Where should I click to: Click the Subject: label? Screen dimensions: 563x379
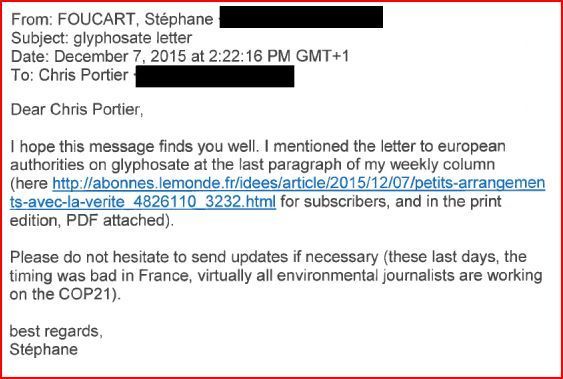[x=40, y=38]
